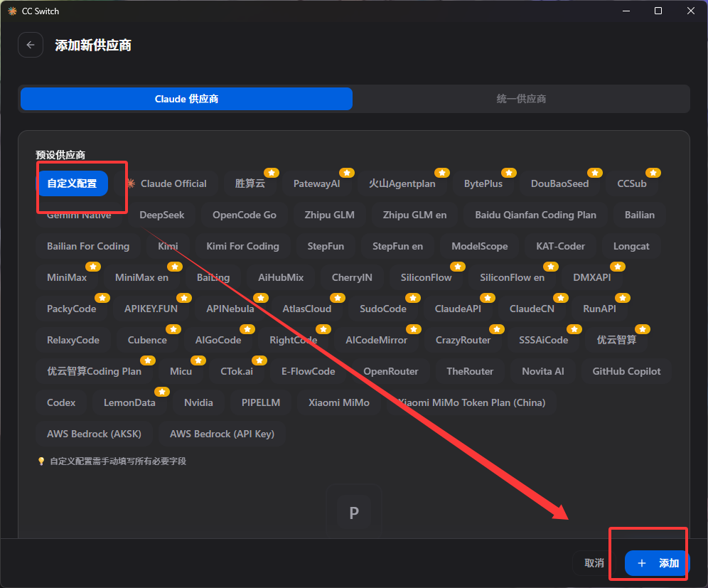Select the AtlasCloud preset

click(x=307, y=309)
